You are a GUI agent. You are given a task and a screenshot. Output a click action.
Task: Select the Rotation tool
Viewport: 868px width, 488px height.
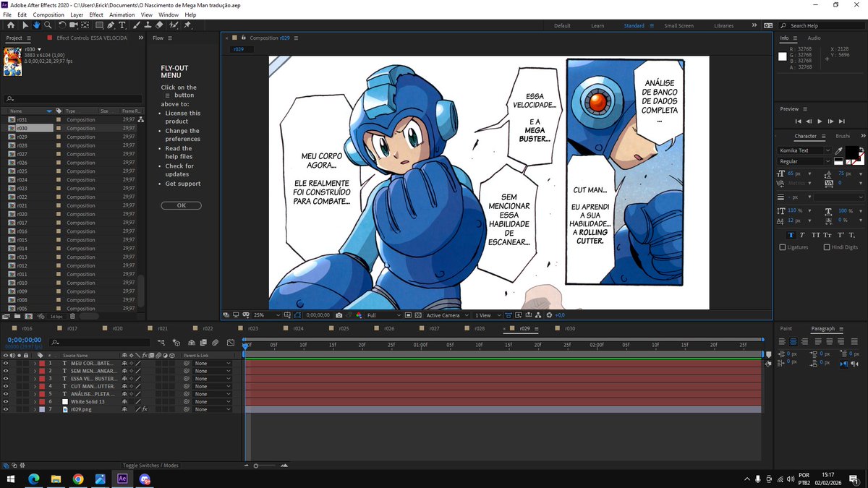click(x=62, y=25)
